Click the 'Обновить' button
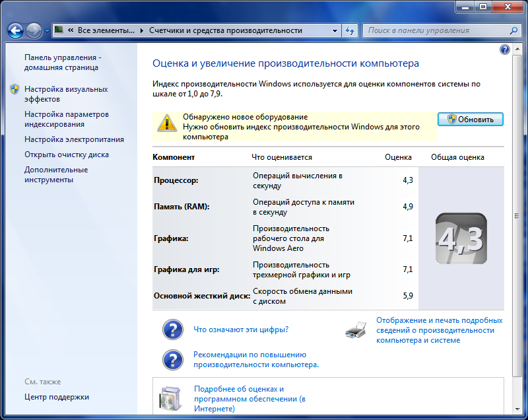The height and width of the screenshot is (420, 528). click(471, 120)
